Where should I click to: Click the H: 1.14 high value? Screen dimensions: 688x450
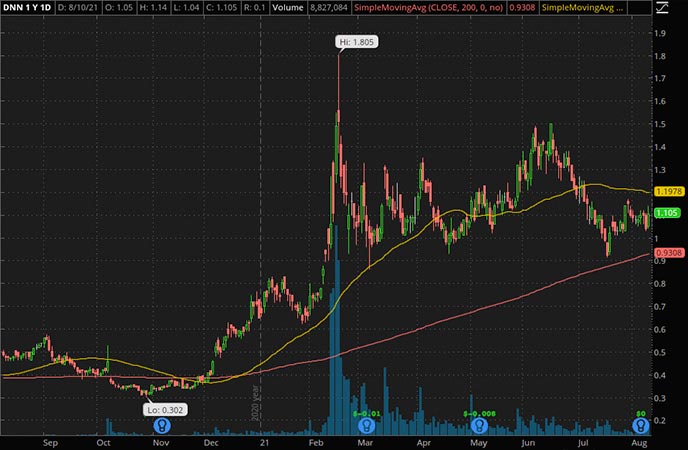pyautogui.click(x=152, y=7)
